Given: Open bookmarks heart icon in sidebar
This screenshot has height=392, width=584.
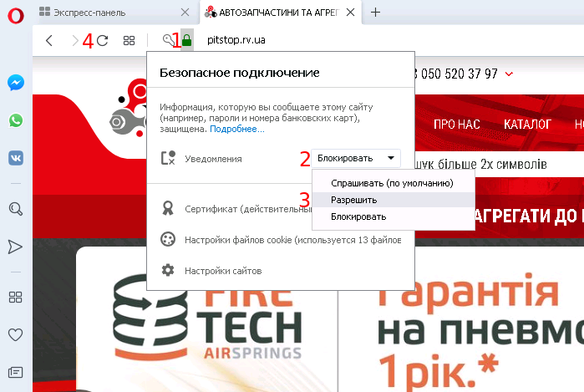Looking at the screenshot, I should [x=15, y=334].
